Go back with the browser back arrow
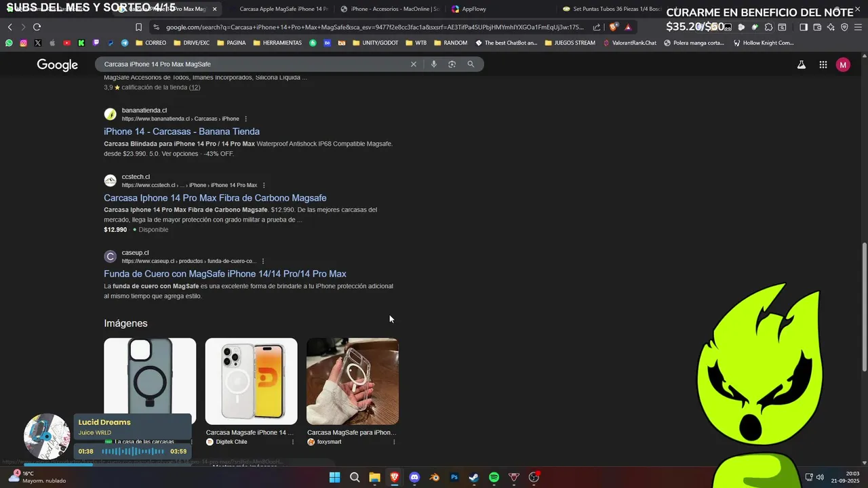The width and height of the screenshot is (868, 488). (9, 27)
